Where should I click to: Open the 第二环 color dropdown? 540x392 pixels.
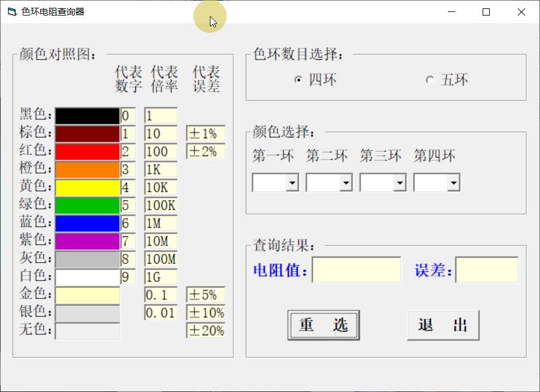pos(344,182)
